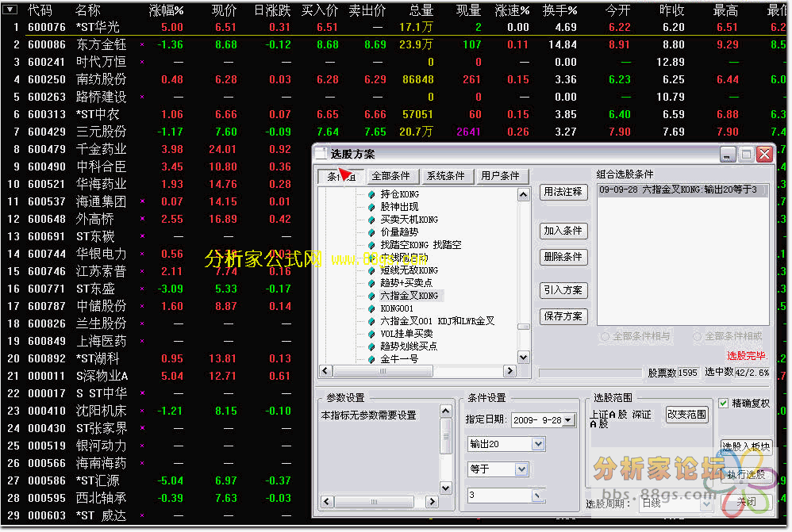Click the icon next to 趋势+买卖点
The image size is (792, 532).
click(371, 283)
